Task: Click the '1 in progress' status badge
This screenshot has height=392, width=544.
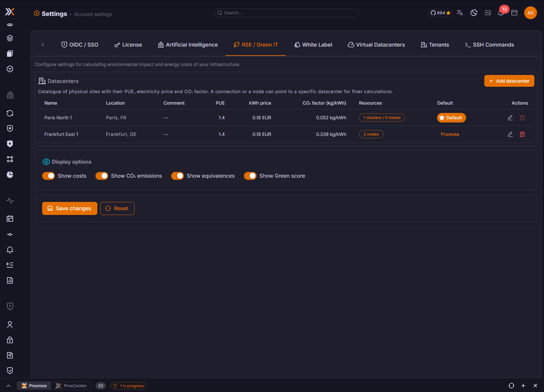Action: (128, 386)
